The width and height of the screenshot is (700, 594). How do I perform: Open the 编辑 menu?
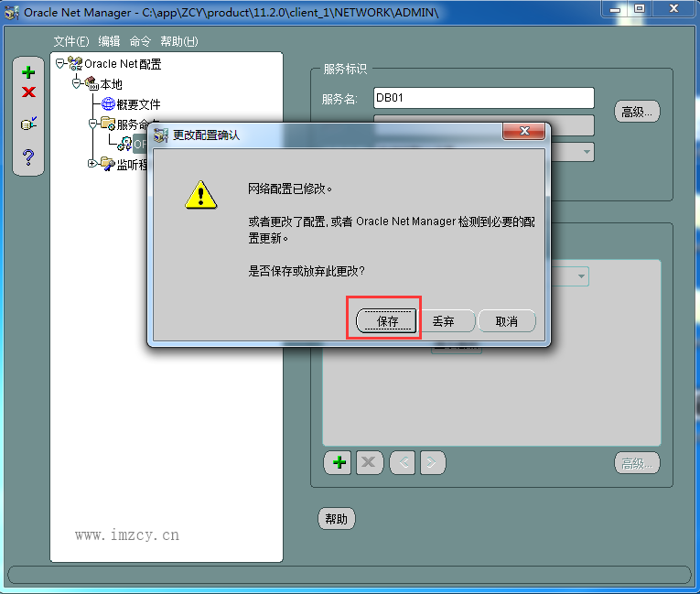110,41
